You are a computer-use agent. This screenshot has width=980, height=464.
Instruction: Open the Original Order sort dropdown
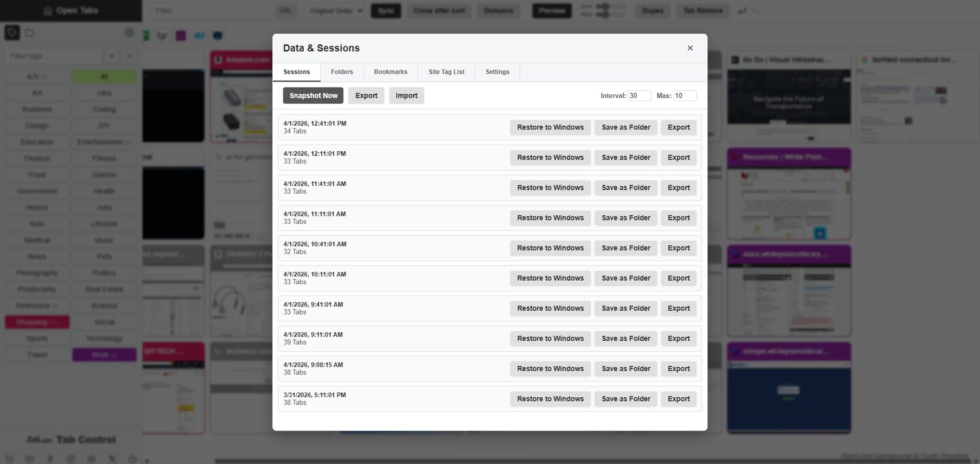336,11
